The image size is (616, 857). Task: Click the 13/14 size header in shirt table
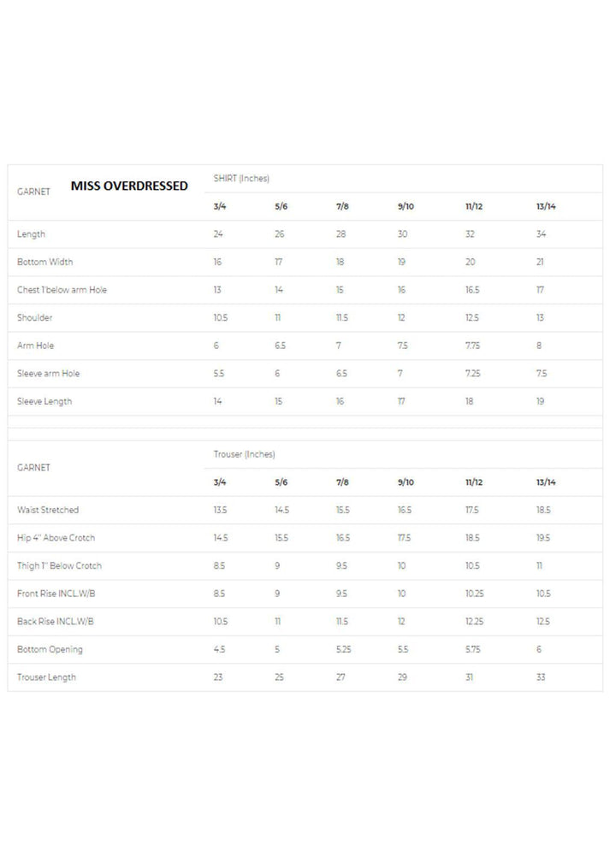coord(546,206)
